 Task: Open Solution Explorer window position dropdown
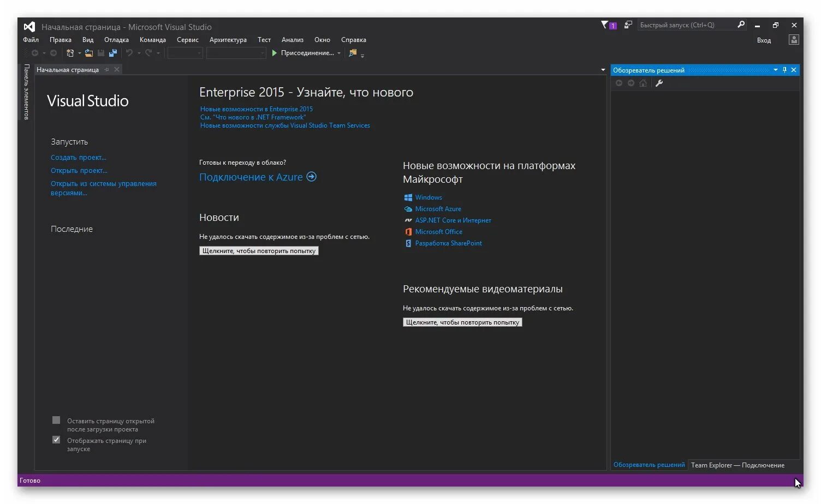[x=775, y=70]
